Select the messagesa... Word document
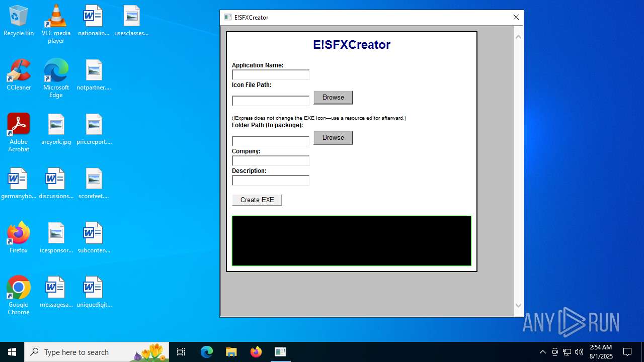 pyautogui.click(x=56, y=293)
